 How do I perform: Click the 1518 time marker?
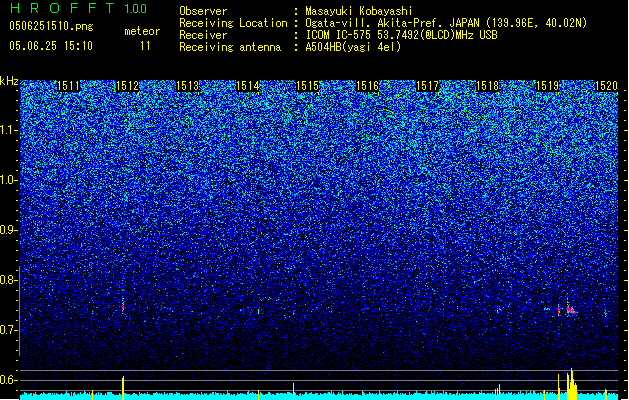click(x=487, y=86)
